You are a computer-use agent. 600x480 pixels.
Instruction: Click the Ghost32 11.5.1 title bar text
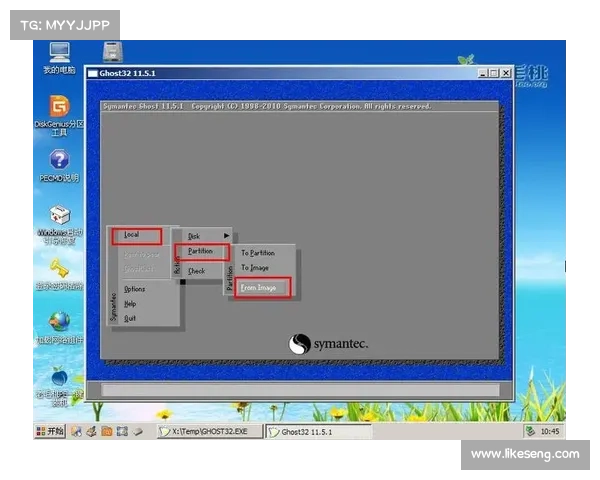(127, 73)
